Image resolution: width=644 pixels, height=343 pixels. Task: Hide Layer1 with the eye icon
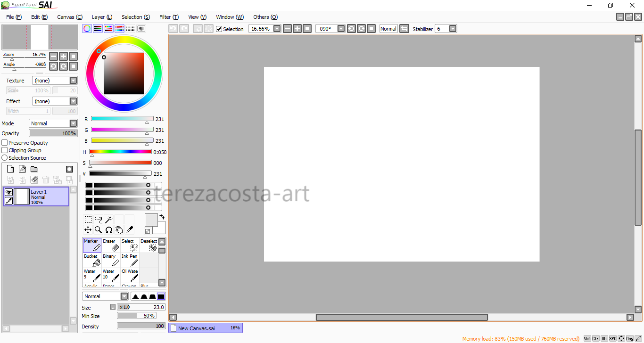click(8, 192)
